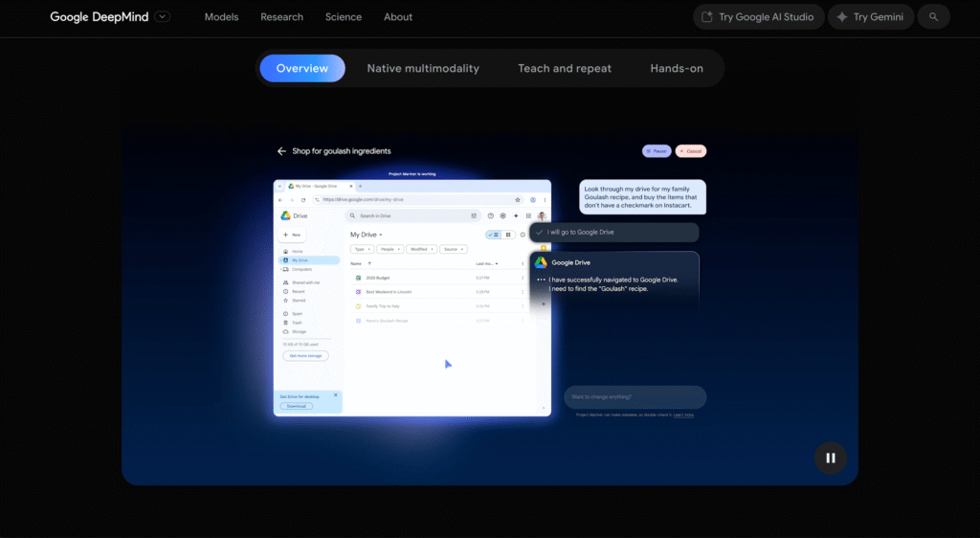Image resolution: width=980 pixels, height=538 pixels.
Task: Click the account avatar in Drive
Action: pyautogui.click(x=542, y=215)
